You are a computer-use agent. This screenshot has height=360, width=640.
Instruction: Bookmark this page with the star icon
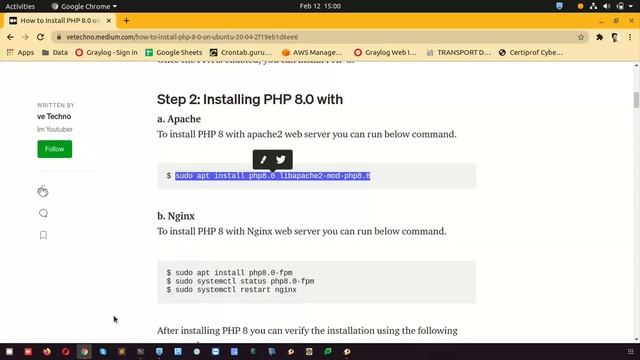click(x=581, y=37)
